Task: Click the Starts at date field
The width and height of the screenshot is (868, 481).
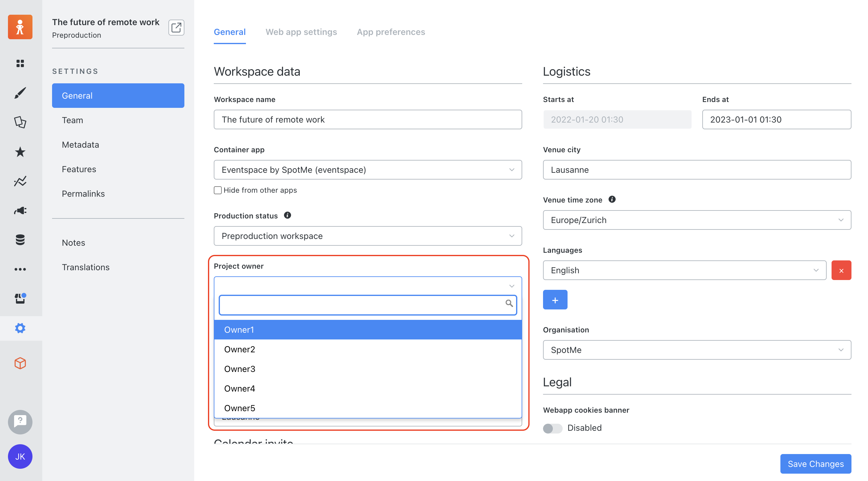Action: coord(617,120)
